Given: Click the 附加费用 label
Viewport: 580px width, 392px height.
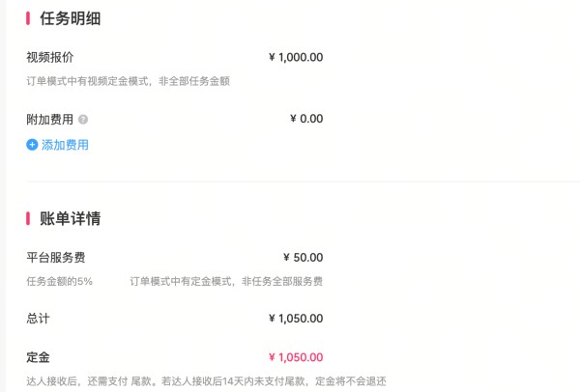Looking at the screenshot, I should point(50,120).
